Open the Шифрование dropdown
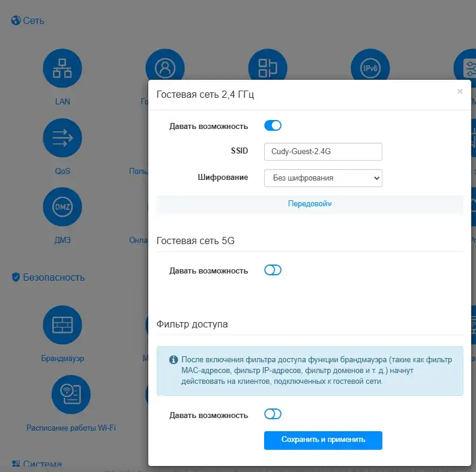The height and width of the screenshot is (472, 476). point(323,178)
